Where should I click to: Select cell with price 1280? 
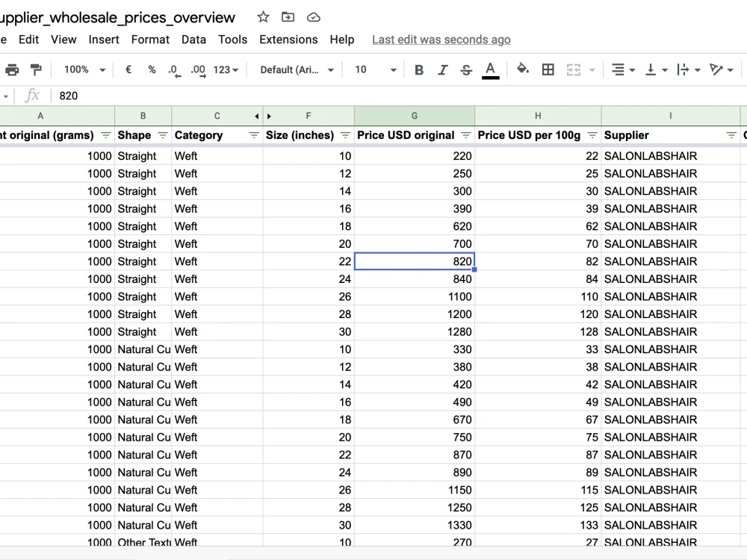(x=415, y=332)
